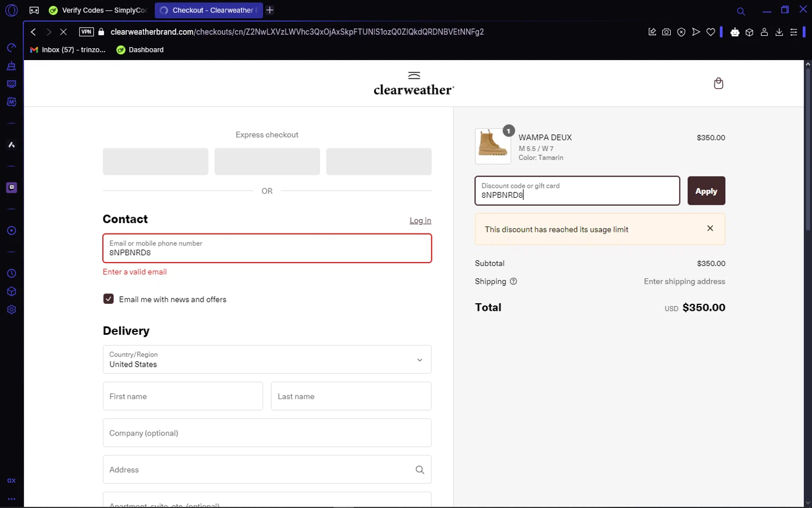Screen dimensions: 812x508
Task: Open the sidebar cube extensions icon
Action: point(11,291)
